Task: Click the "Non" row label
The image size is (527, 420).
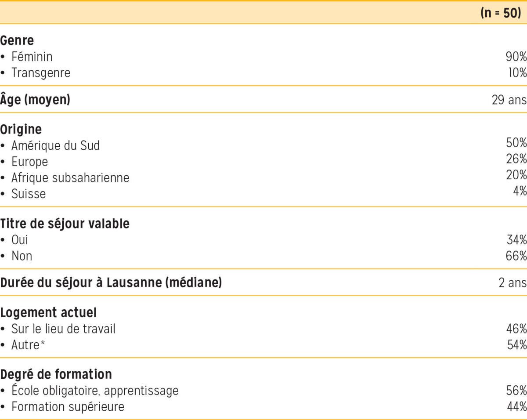Action: coord(22,256)
